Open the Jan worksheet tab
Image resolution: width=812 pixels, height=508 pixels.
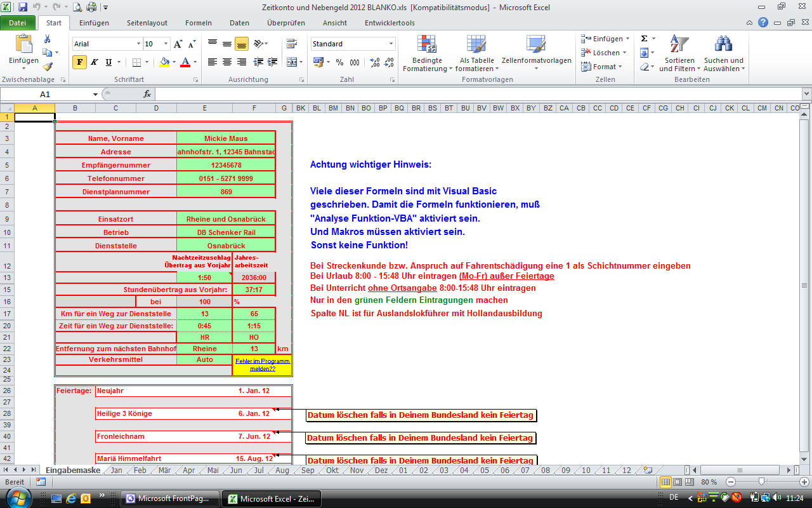click(x=116, y=471)
